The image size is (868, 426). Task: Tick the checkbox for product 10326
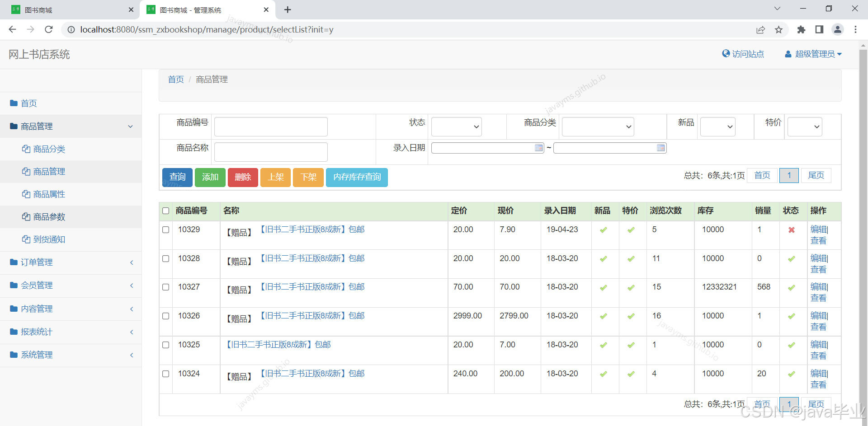pyautogui.click(x=166, y=316)
